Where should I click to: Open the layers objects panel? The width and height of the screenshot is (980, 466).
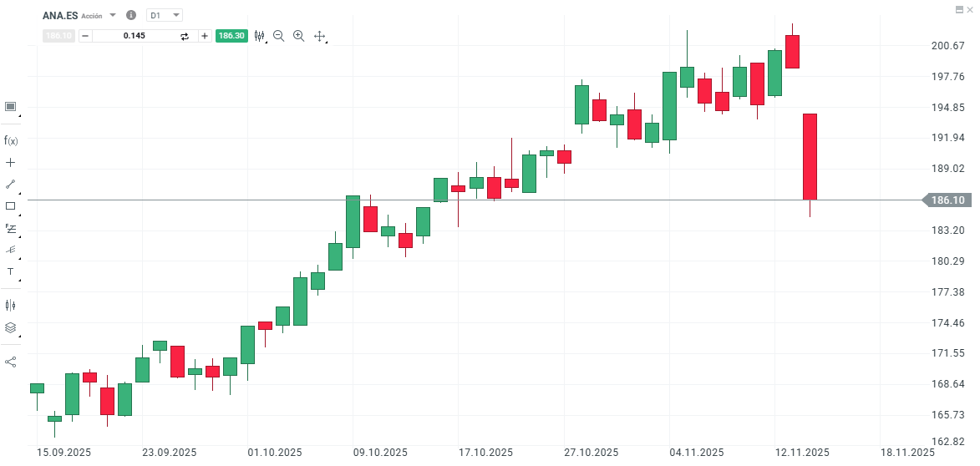(x=11, y=327)
